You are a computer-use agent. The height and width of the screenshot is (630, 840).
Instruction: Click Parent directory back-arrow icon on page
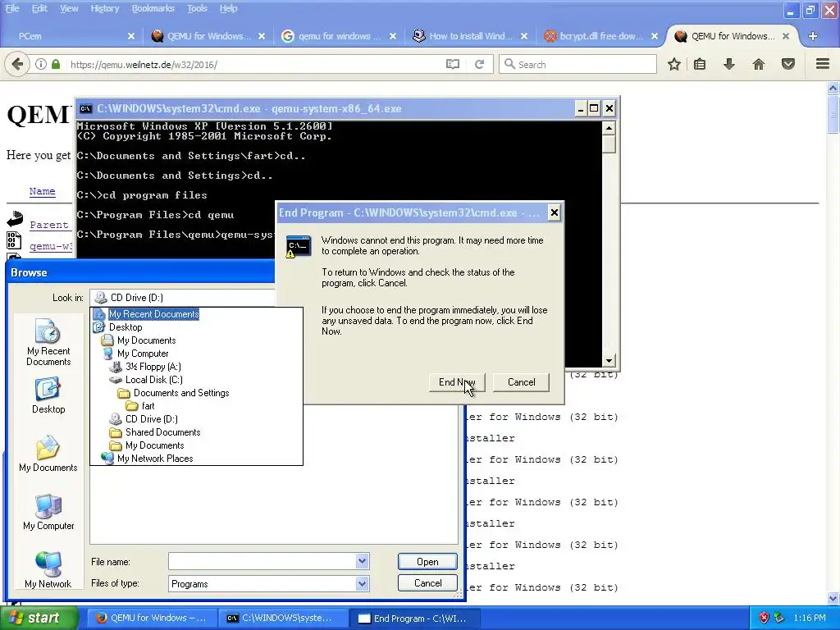pos(15,218)
